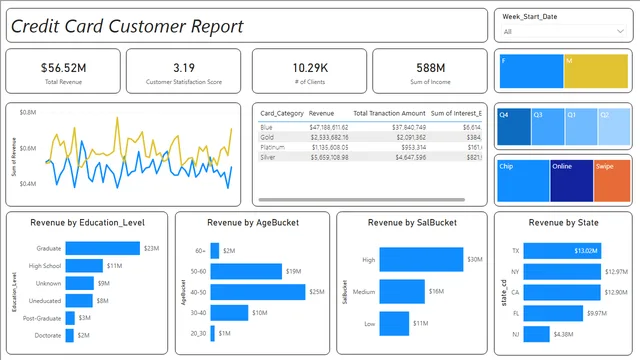This screenshot has height=360, width=640.
Task: Click the $0.8M axis label
Action: [28, 112]
